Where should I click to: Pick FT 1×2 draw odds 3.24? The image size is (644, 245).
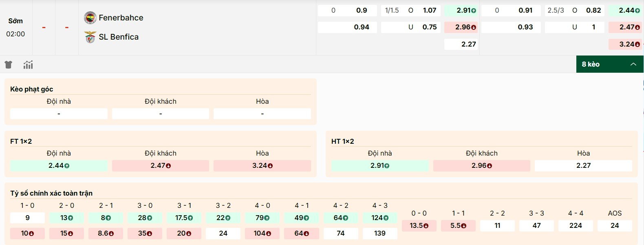262,166
